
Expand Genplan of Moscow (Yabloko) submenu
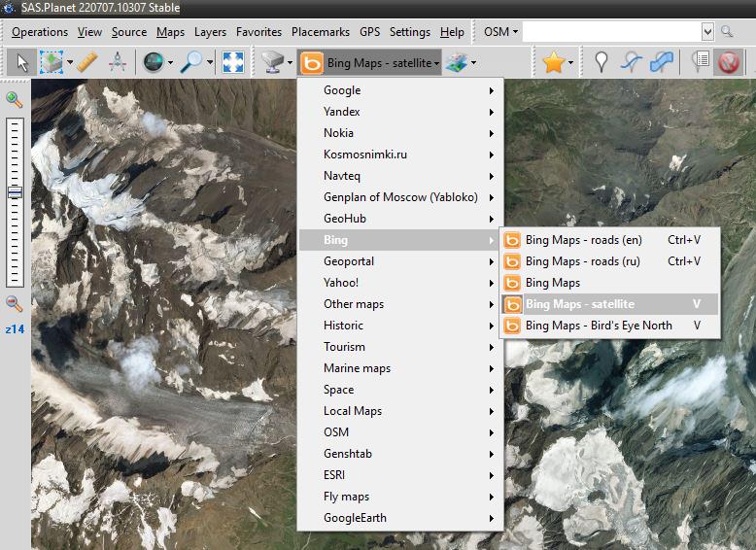point(400,197)
